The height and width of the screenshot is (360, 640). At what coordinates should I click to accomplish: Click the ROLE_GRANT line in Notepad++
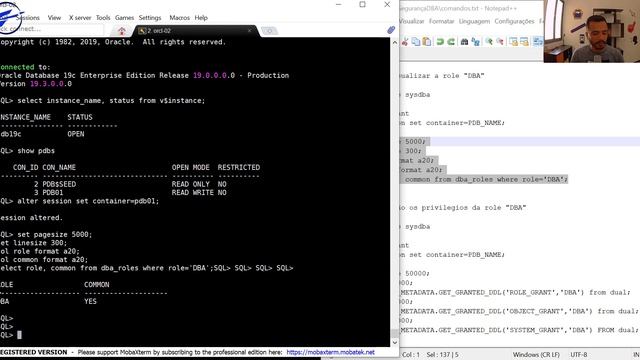[515, 292]
